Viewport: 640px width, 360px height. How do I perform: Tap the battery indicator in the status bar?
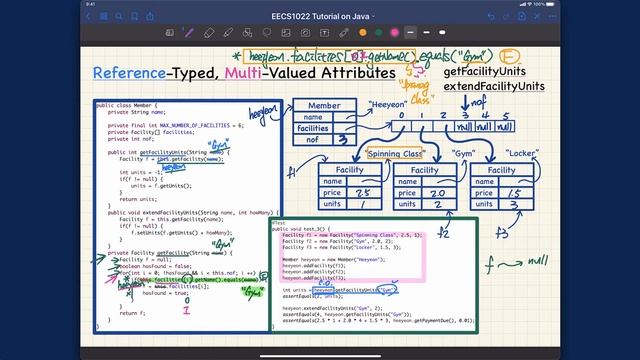(x=550, y=4)
